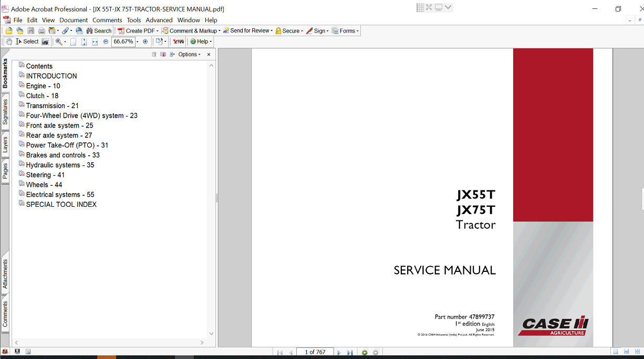Enable Continuous page layout in status bar
The image size is (644, 359).
[x=627, y=352]
